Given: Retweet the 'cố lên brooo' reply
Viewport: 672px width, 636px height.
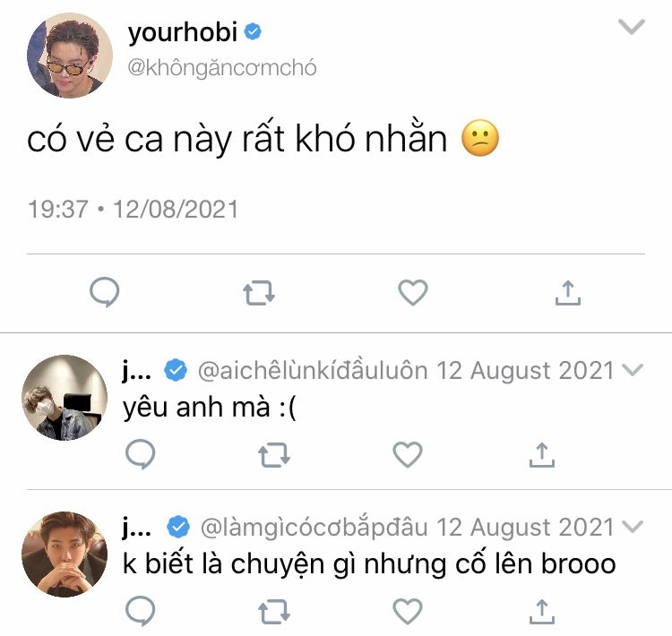Looking at the screenshot, I should (x=274, y=612).
